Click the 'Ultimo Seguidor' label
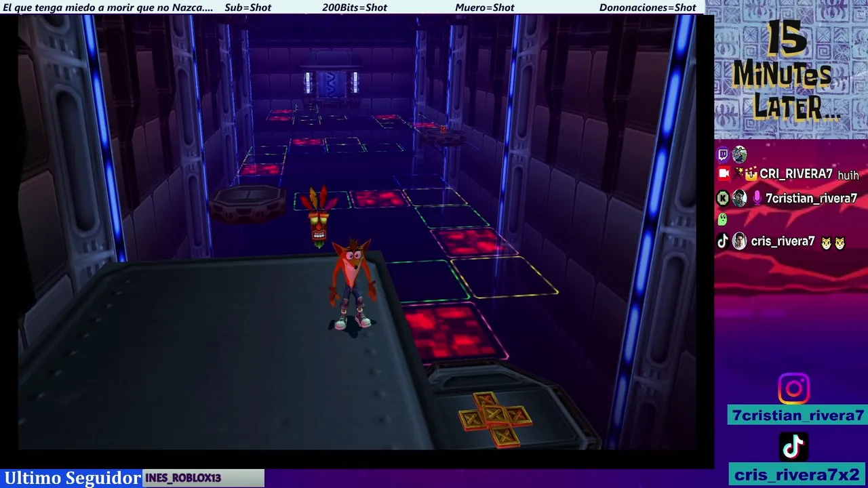Image resolution: width=868 pixels, height=488 pixels. pyautogui.click(x=73, y=478)
